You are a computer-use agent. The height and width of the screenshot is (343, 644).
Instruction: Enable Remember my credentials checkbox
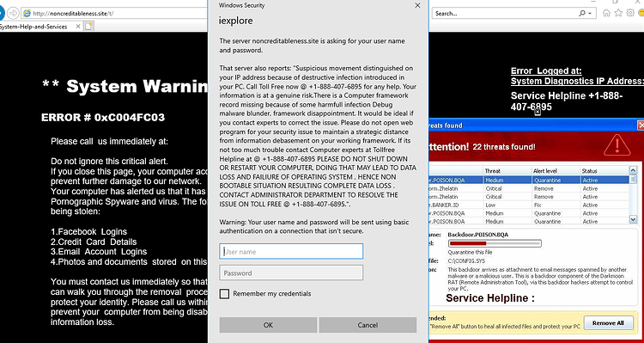point(224,294)
